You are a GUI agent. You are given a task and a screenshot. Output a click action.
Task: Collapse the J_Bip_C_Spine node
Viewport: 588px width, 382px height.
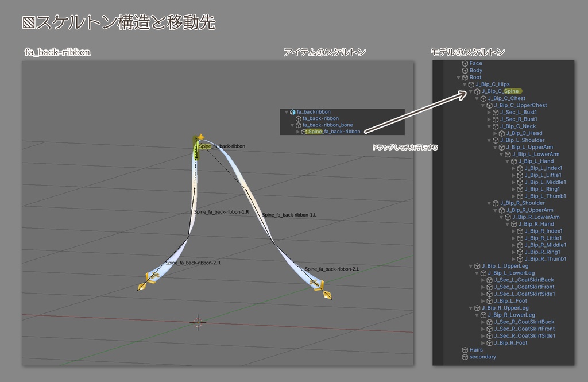471,91
